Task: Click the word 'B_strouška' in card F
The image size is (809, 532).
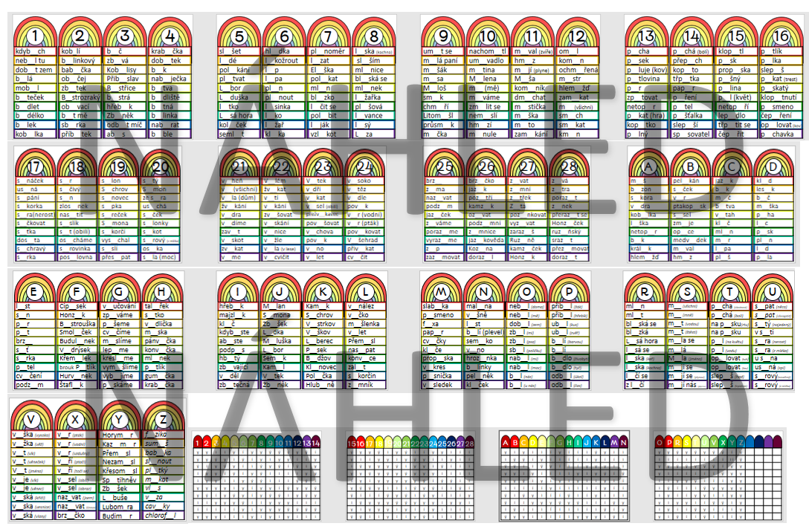Action: coord(77,324)
